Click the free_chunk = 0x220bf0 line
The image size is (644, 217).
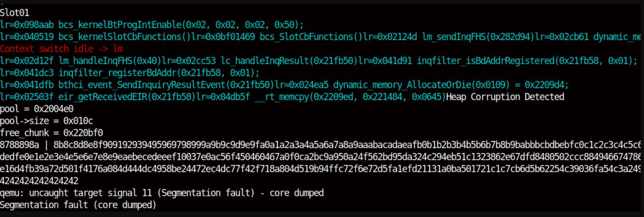click(52, 133)
